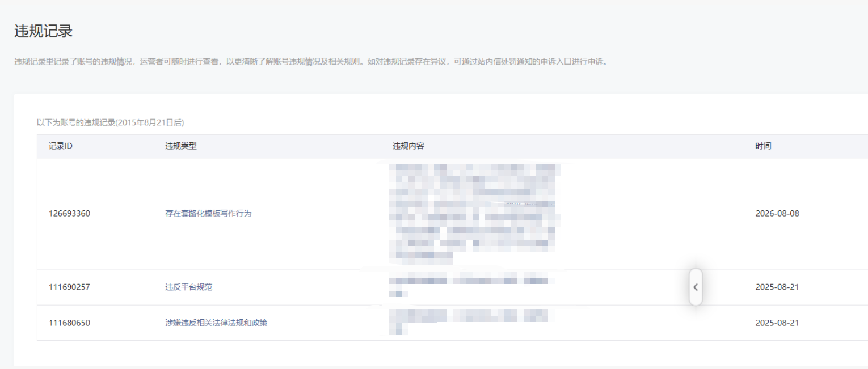Select record ID 111680650
The image size is (868, 369).
pos(69,323)
